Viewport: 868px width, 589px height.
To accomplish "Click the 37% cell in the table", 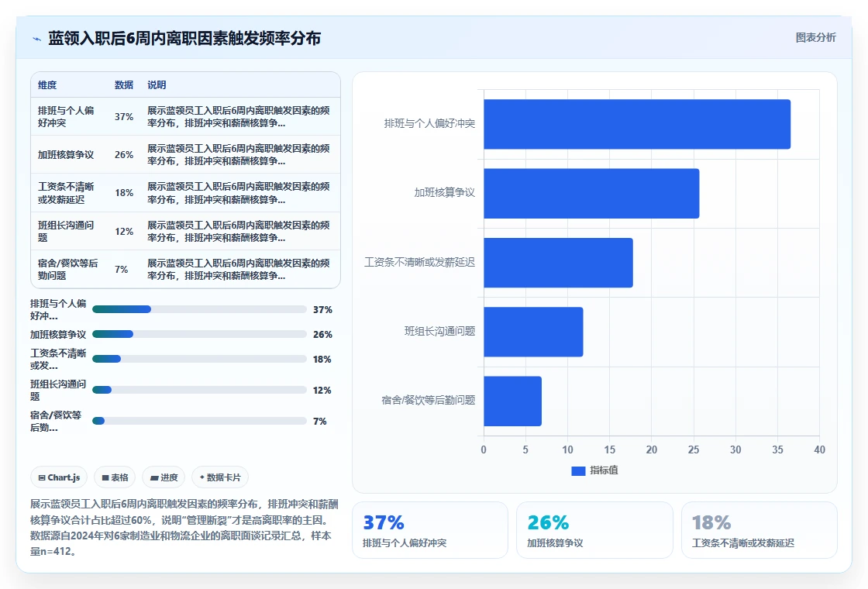I will (124, 117).
